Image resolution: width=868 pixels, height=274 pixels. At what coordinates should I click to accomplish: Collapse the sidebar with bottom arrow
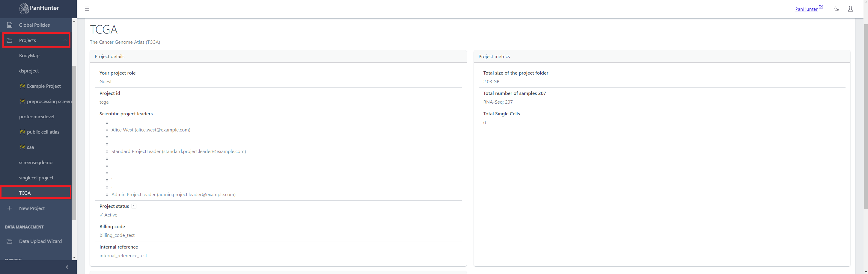pyautogui.click(x=67, y=267)
